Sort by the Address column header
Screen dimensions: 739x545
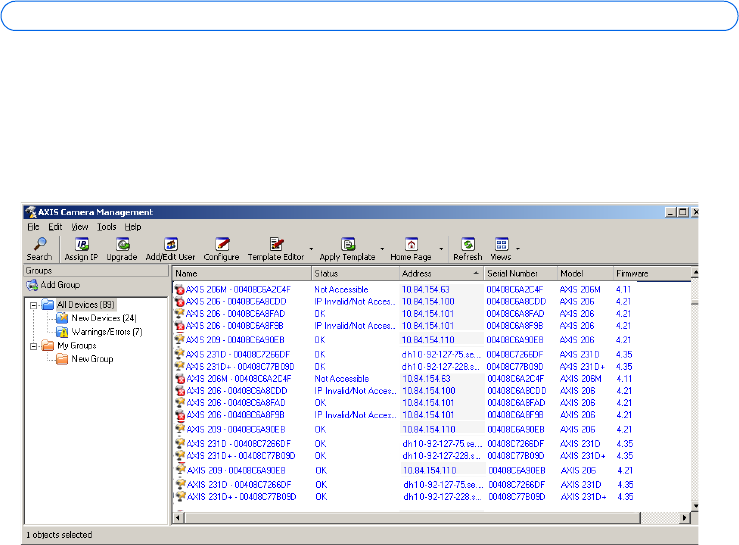tap(442, 273)
